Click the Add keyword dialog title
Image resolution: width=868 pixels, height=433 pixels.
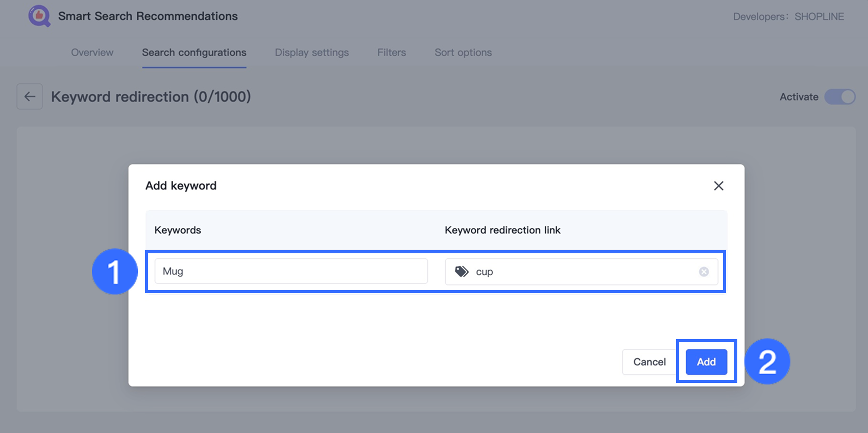[181, 186]
